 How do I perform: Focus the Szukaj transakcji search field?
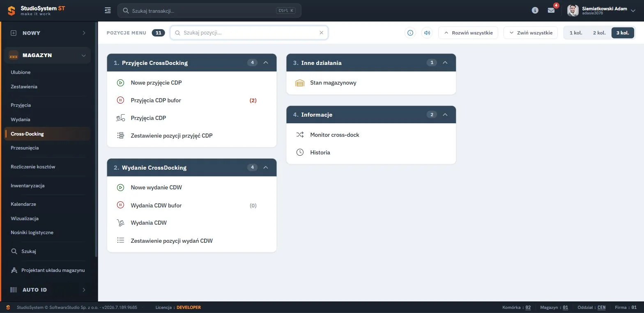(x=209, y=11)
